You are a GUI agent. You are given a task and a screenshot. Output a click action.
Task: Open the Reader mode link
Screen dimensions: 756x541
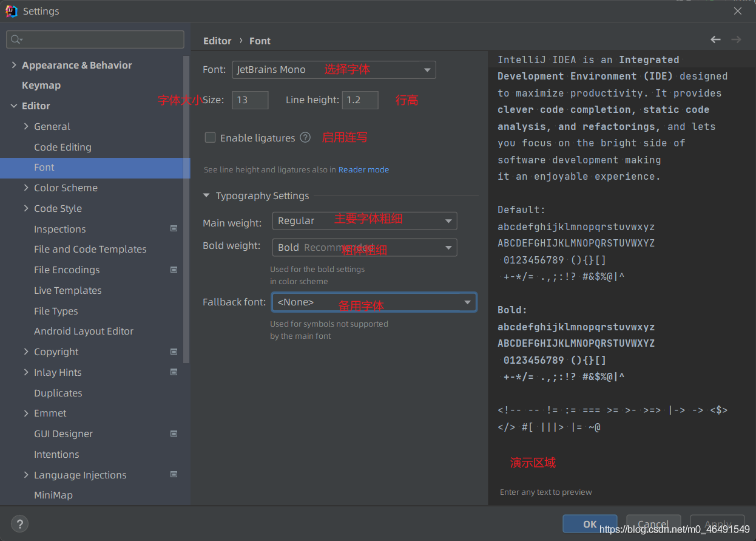coord(363,170)
